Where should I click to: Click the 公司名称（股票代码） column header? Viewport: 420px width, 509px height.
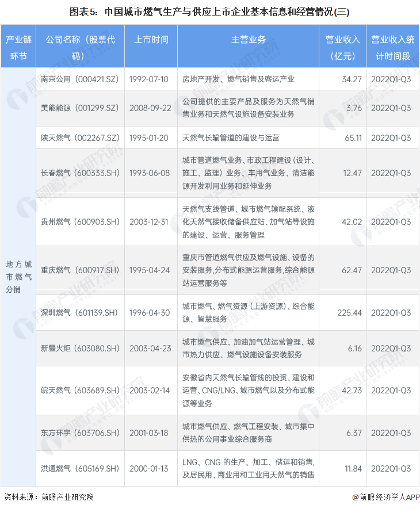(x=80, y=47)
